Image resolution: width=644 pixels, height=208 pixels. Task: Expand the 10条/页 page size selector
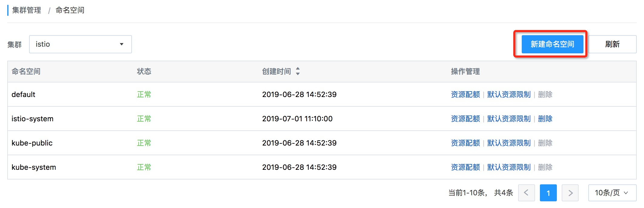click(612, 193)
